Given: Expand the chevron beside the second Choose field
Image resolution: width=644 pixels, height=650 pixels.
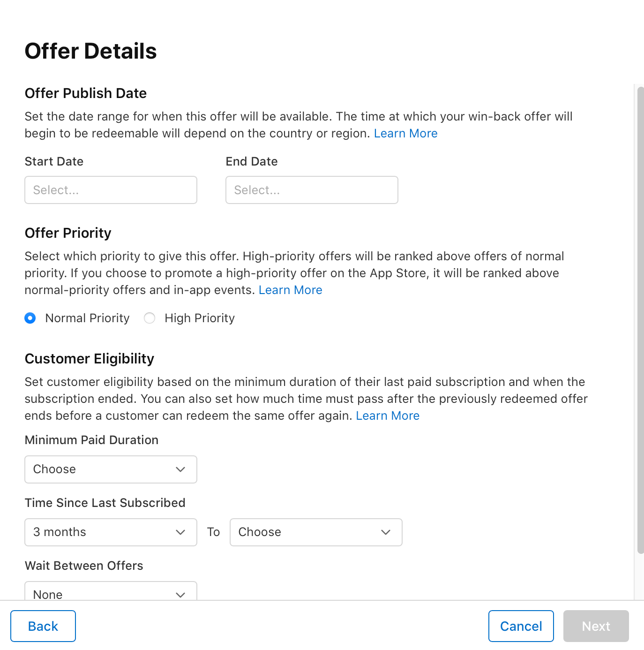Looking at the screenshot, I should (x=386, y=532).
